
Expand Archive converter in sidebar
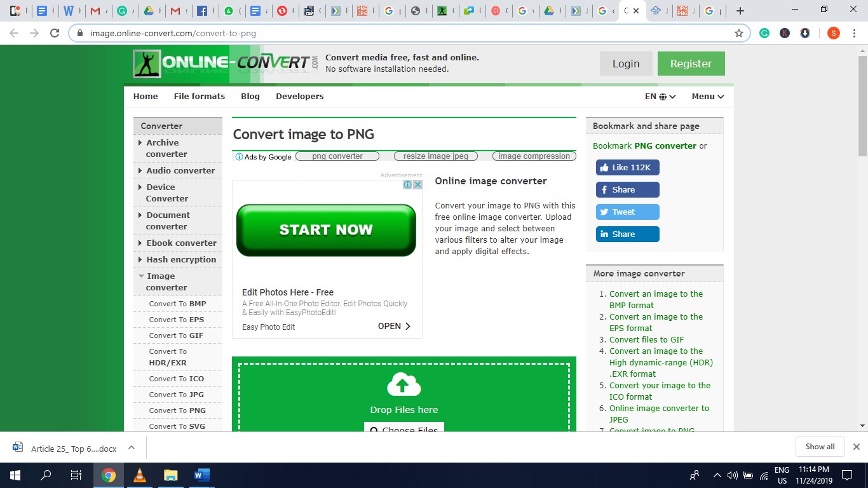click(x=177, y=148)
